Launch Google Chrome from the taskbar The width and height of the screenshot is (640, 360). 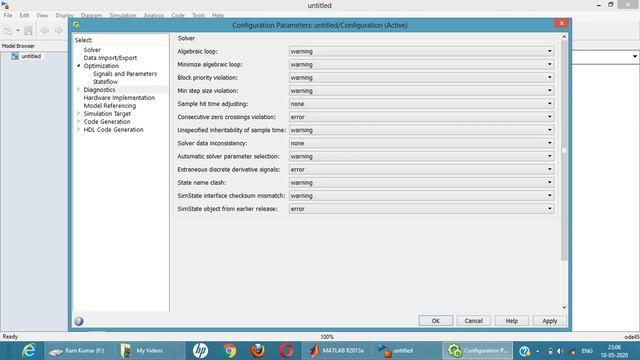229,351
